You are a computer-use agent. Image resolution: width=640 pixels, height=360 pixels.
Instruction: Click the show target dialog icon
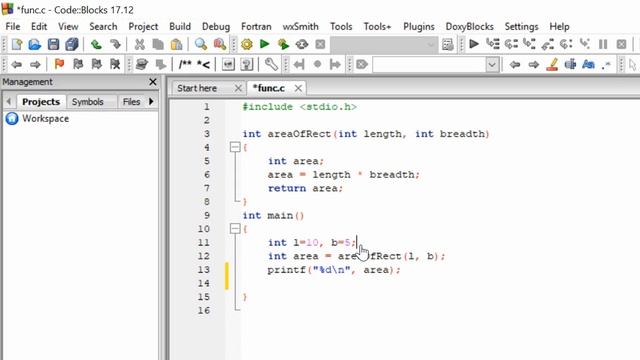click(447, 44)
